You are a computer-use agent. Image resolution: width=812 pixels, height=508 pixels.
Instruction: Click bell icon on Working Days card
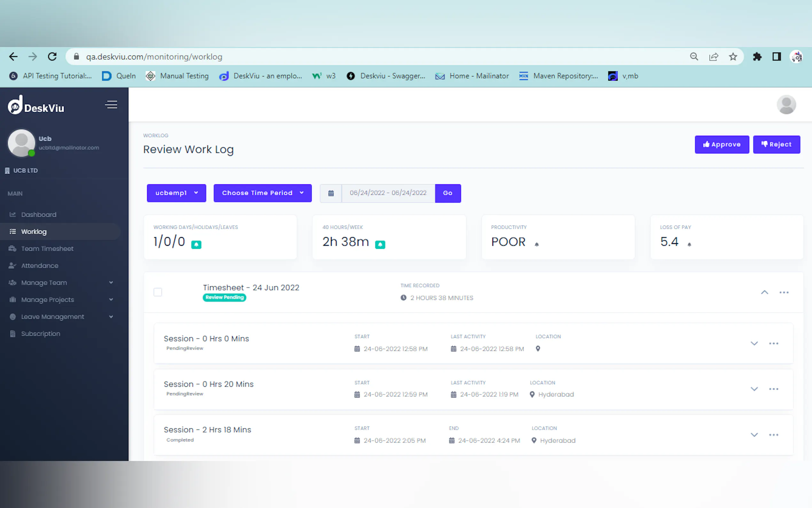pyautogui.click(x=196, y=245)
